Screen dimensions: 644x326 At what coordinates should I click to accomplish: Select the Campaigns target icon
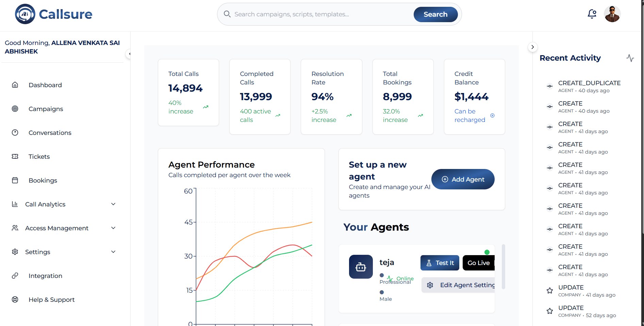[15, 109]
